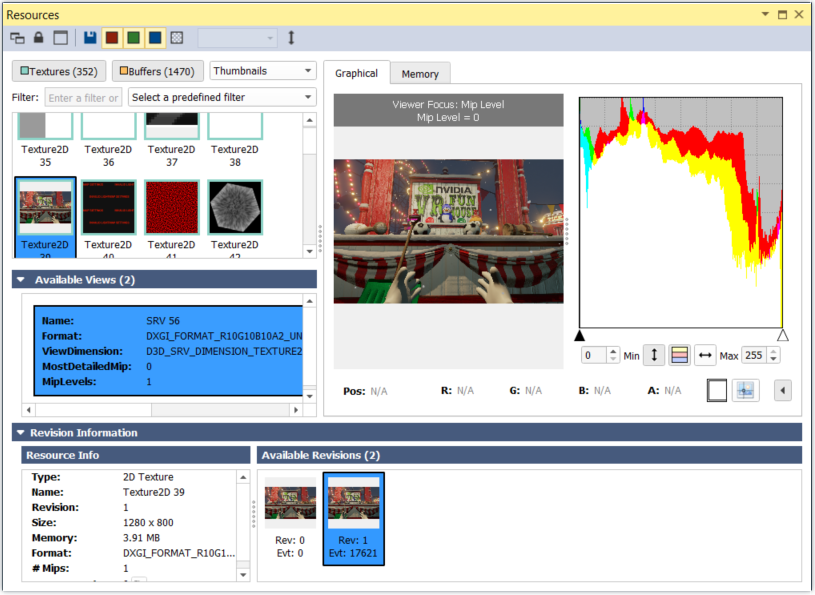Click the save (floppy disk) toolbar icon
The image size is (815, 595).
(91, 38)
